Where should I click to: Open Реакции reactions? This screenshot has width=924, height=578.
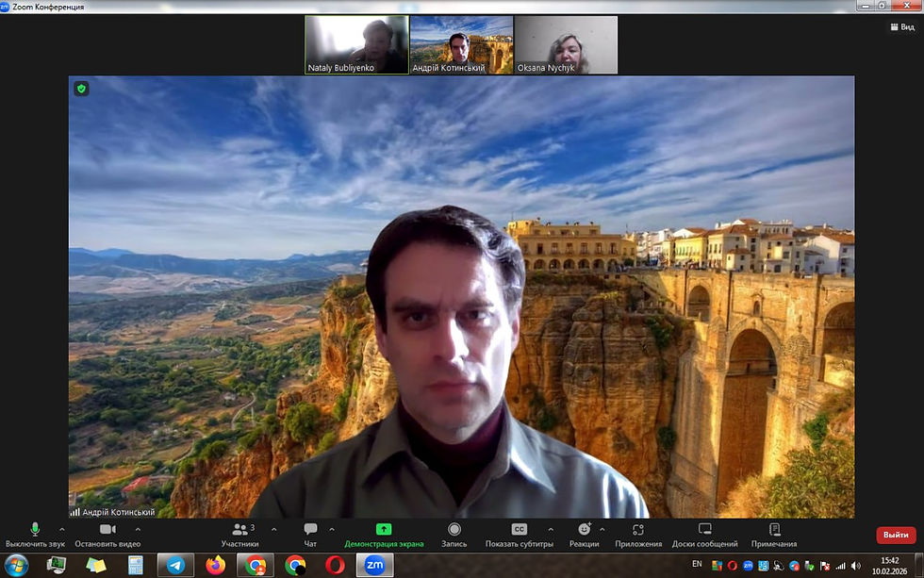point(584,535)
